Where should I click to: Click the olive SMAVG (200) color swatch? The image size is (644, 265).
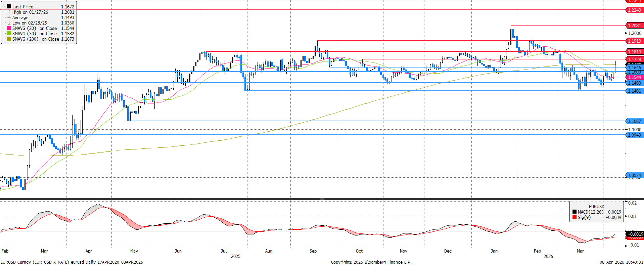pos(9,39)
